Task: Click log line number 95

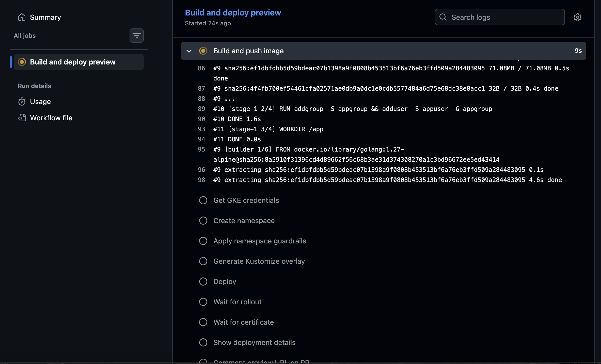Action: pos(201,149)
